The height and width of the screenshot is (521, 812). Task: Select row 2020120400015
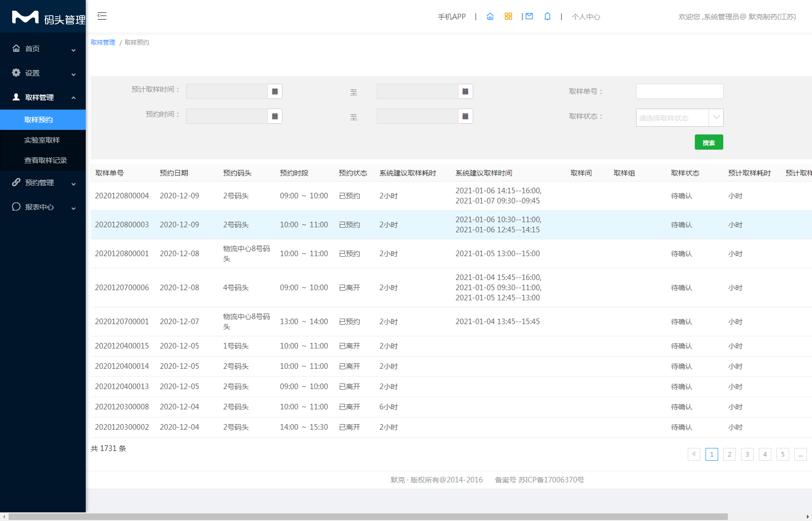451,346
